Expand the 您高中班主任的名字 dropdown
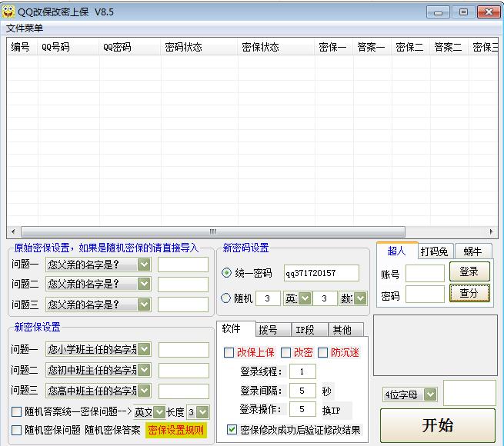The height and width of the screenshot is (446, 504). pyautogui.click(x=144, y=391)
